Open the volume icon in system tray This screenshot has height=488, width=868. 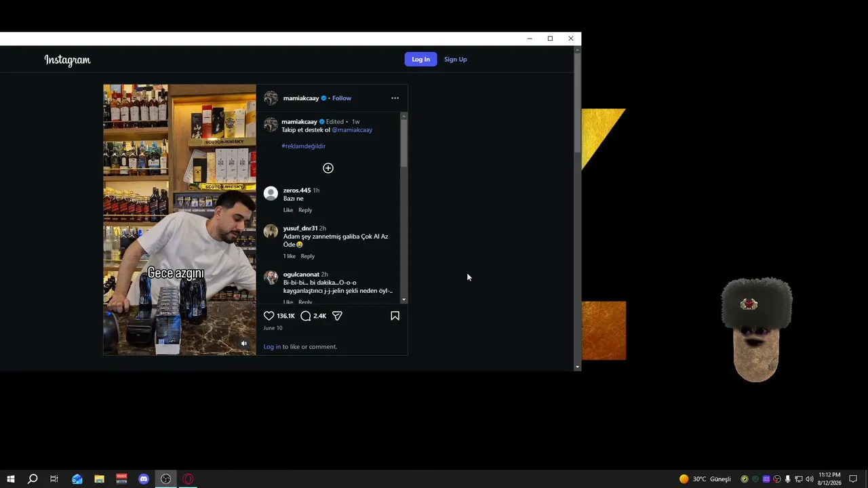click(809, 479)
